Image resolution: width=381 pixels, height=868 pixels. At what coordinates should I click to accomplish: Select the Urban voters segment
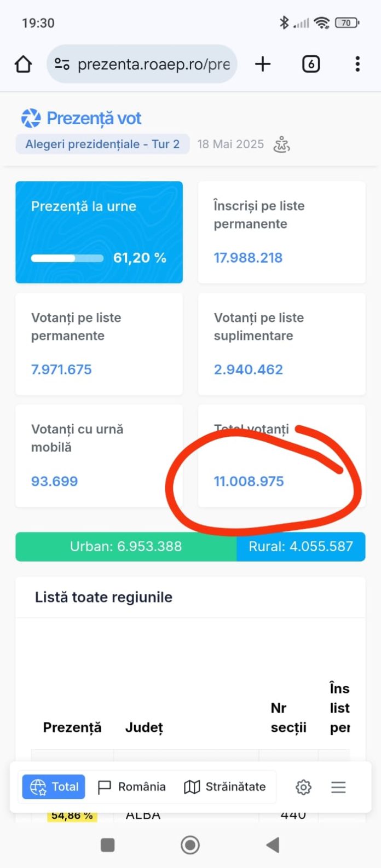(126, 546)
